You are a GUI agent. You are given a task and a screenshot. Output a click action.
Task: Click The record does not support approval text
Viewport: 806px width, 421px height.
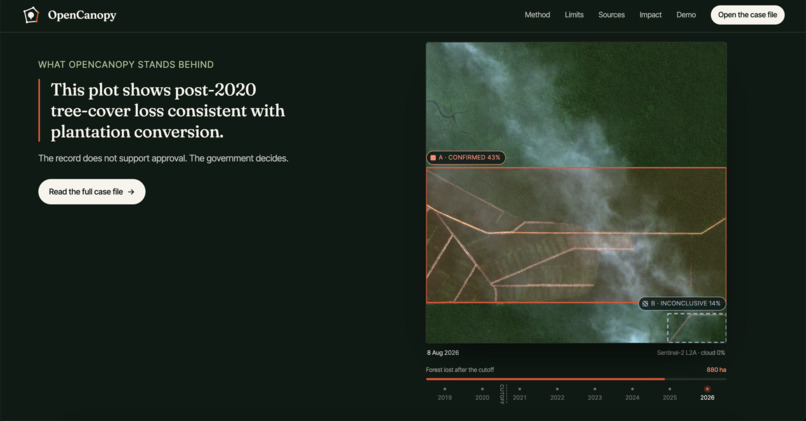[x=163, y=158]
